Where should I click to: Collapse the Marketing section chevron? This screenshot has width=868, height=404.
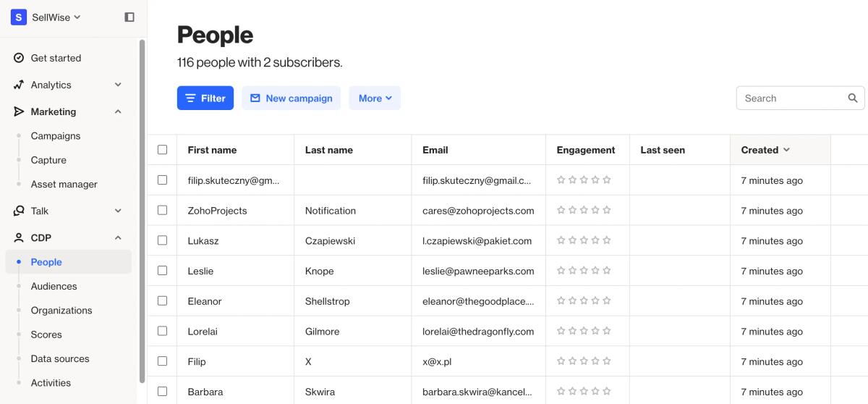(118, 111)
